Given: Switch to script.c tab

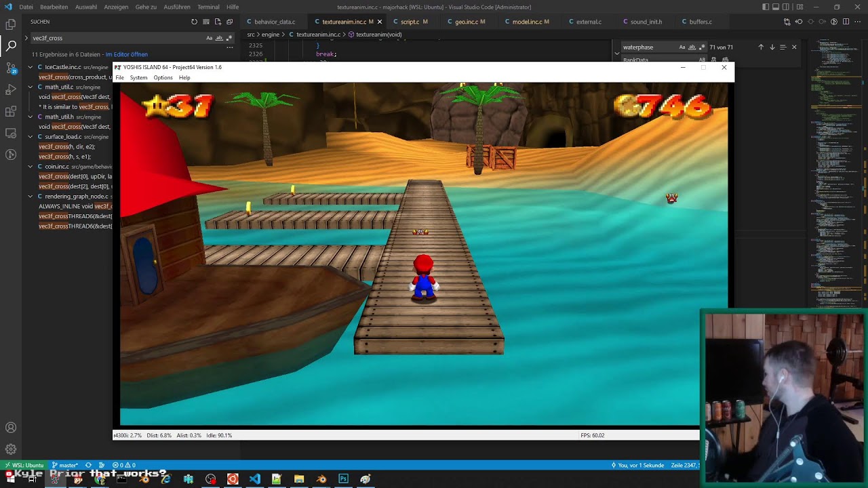Looking at the screenshot, I should point(410,22).
